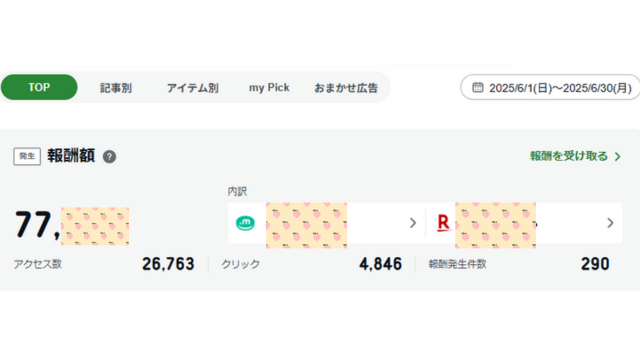Click the 内訳 label
The width and height of the screenshot is (640, 360).
[237, 191]
